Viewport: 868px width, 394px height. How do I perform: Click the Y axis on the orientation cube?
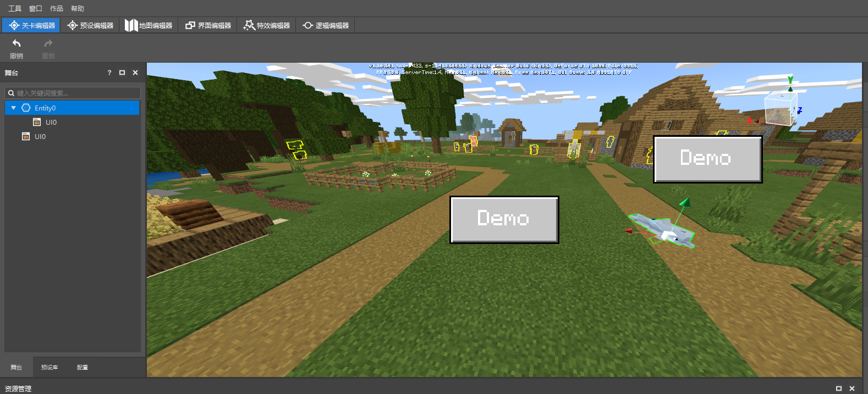790,81
